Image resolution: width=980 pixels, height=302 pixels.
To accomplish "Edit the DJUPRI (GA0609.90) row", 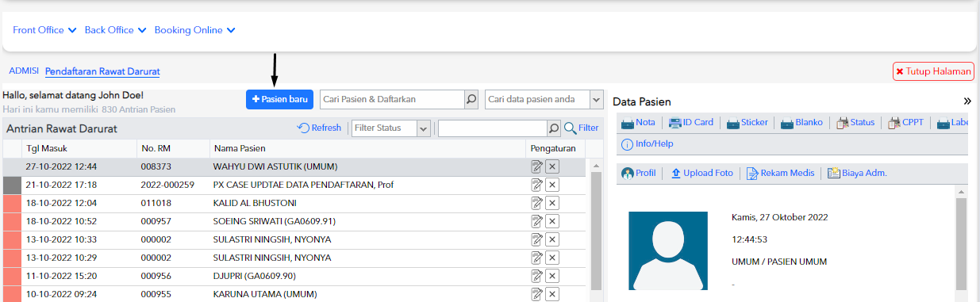I will pos(537,276).
